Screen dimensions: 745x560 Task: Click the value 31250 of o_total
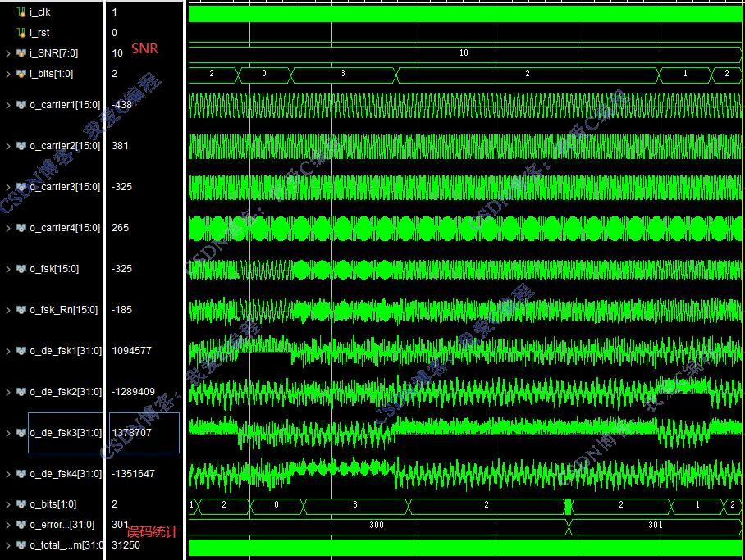coord(126,544)
